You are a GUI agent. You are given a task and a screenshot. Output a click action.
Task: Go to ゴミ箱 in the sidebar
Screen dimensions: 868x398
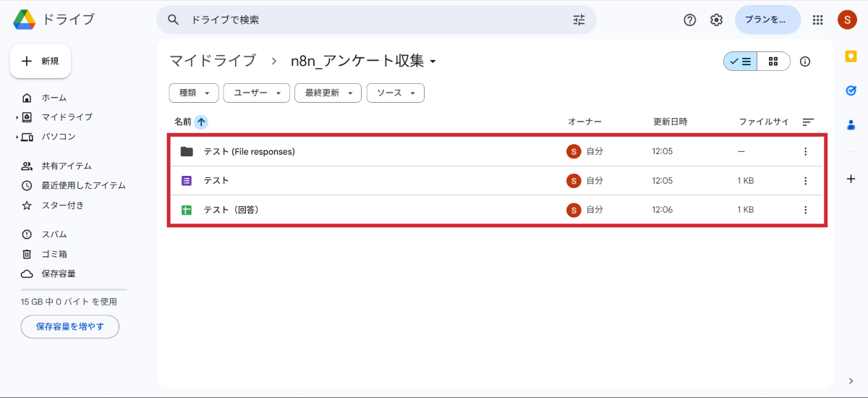[54, 254]
